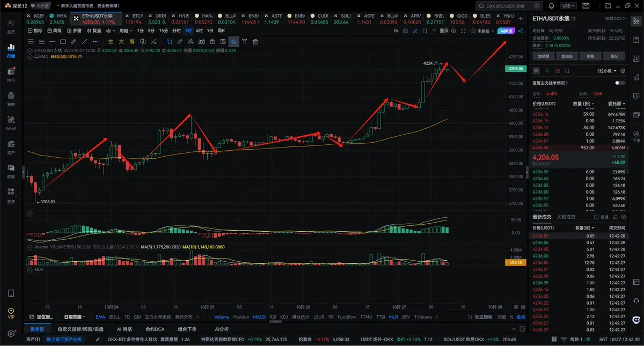The height and width of the screenshot is (346, 644).
Task: Toggle 对数 log scale option
Action: click(502, 317)
